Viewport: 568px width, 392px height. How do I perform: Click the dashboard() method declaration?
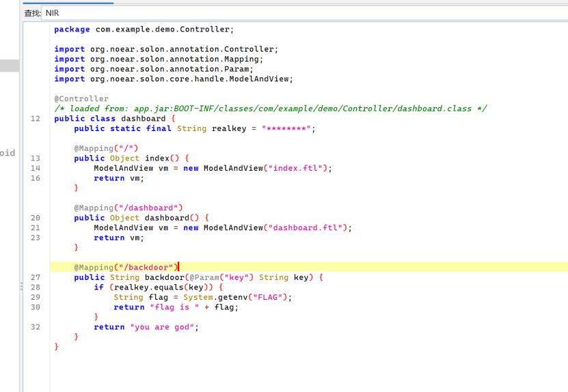(x=141, y=218)
